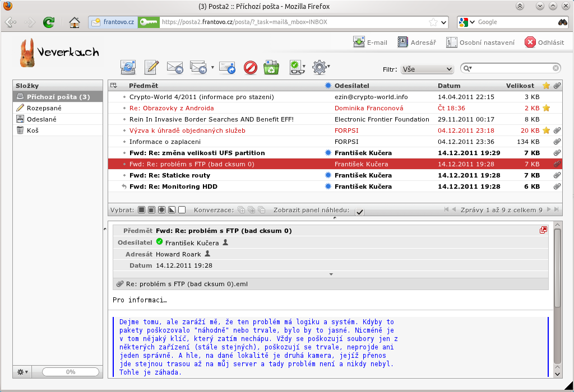Open message in new window icon
This screenshot has width=574, height=392.
(x=543, y=230)
